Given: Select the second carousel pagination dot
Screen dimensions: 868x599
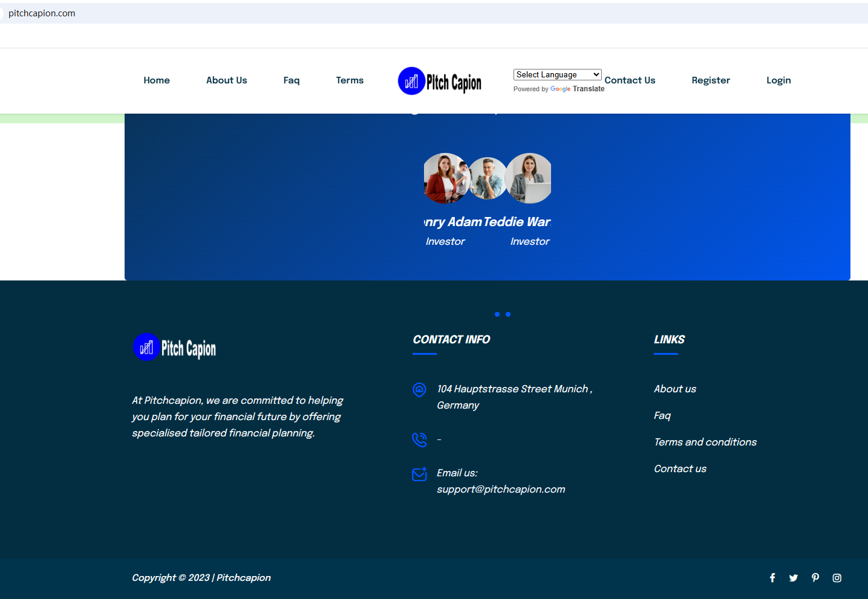Looking at the screenshot, I should pyautogui.click(x=508, y=314).
